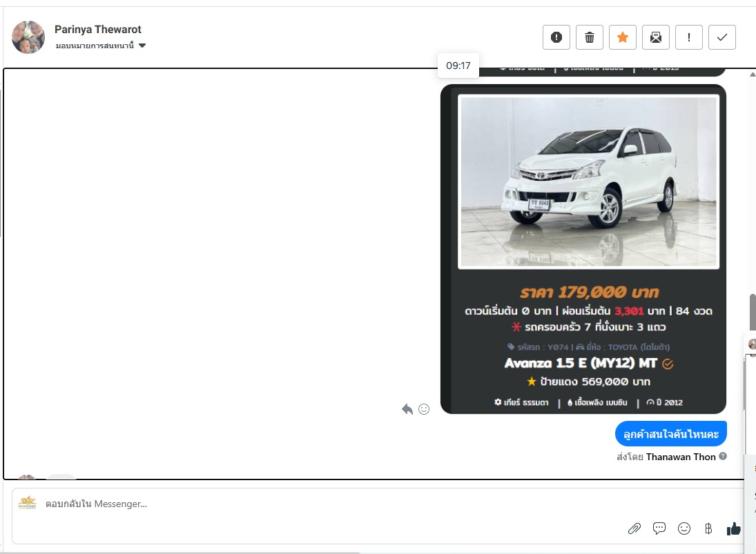Click price text ราคา 179,000 บาท
Screen dimensions: 756x554
[589, 292]
